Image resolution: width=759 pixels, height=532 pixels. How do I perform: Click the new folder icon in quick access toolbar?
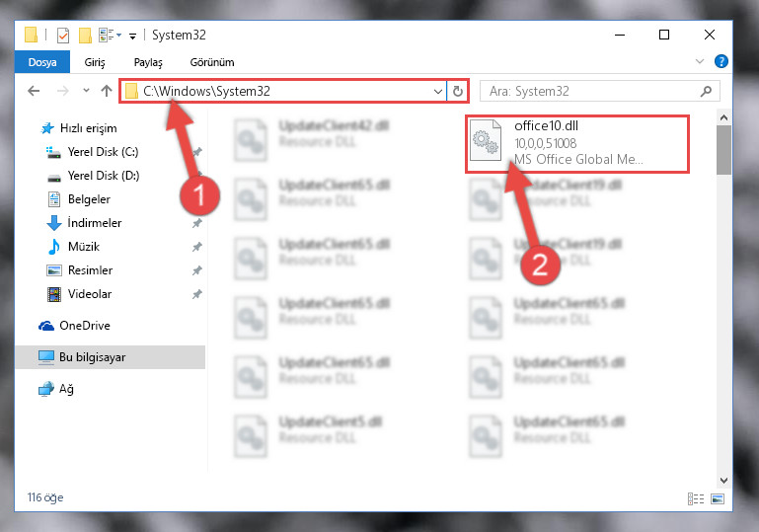pos(85,36)
